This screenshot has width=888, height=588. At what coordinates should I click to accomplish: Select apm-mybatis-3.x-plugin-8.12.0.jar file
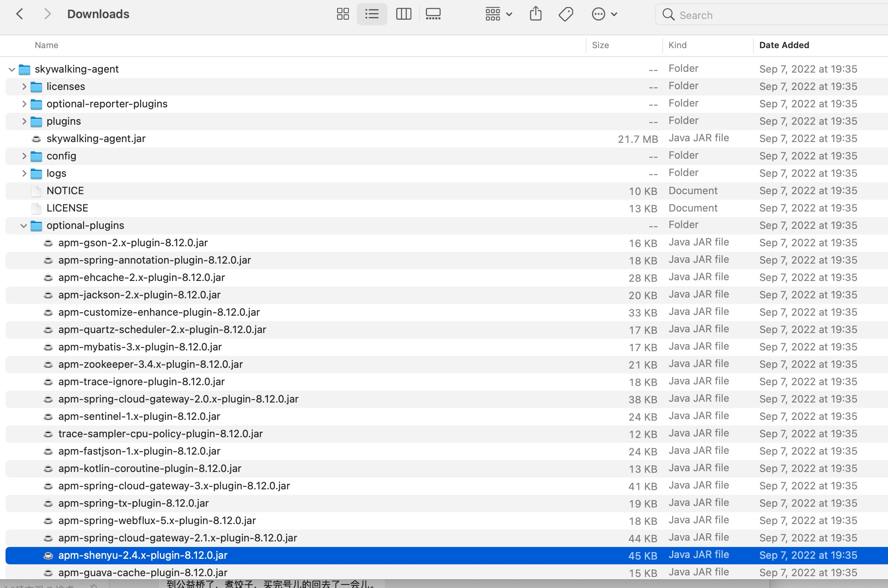coord(140,347)
